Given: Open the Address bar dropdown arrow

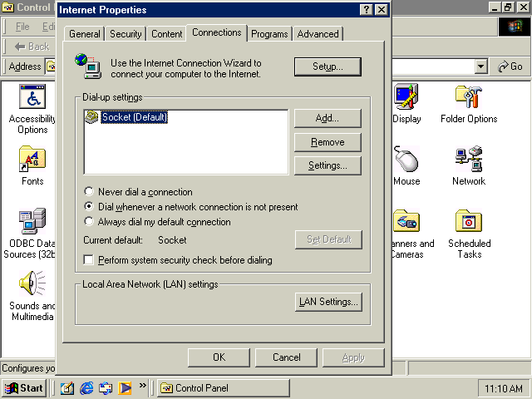Looking at the screenshot, I should [x=480, y=66].
